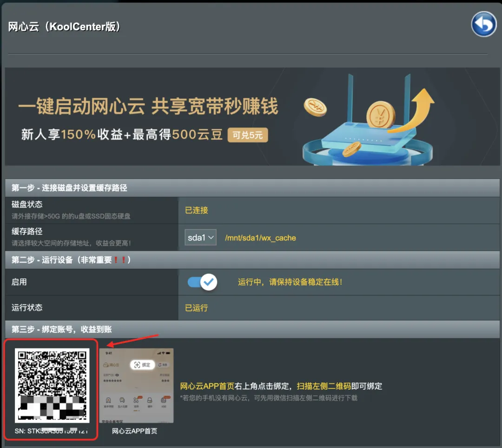
Task: Click the 运行状态 row label
Action: [x=27, y=308]
